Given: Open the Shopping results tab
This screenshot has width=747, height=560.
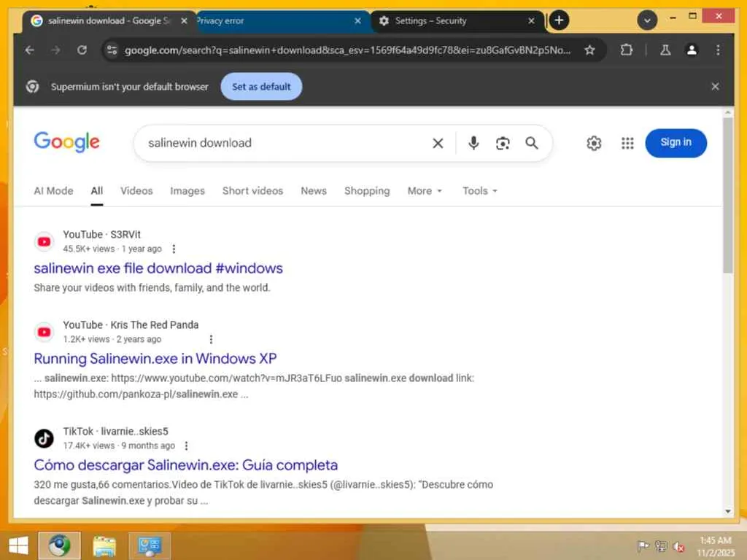Looking at the screenshot, I should click(367, 191).
